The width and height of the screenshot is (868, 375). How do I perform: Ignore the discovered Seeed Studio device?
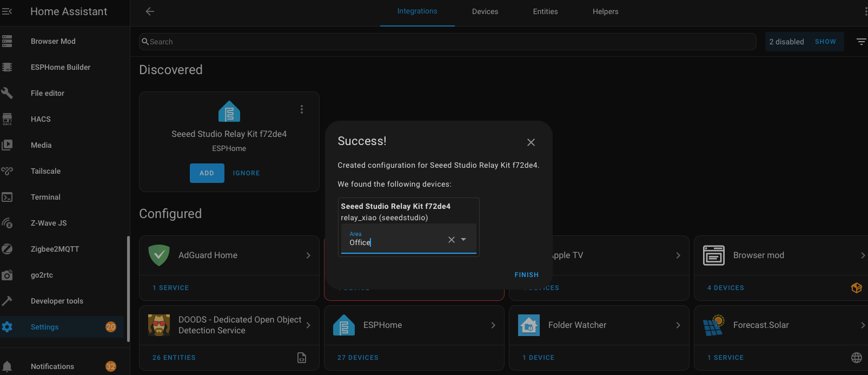[x=247, y=173]
